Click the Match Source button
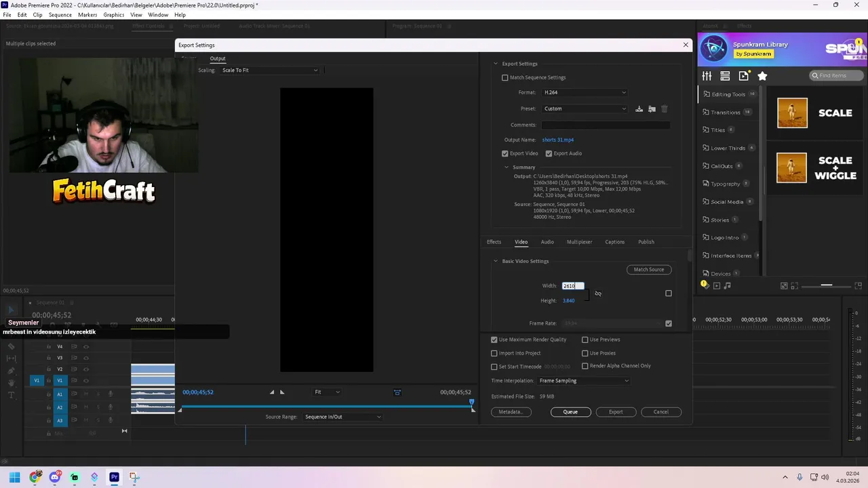Viewport: 868px width, 488px height. [x=649, y=270]
